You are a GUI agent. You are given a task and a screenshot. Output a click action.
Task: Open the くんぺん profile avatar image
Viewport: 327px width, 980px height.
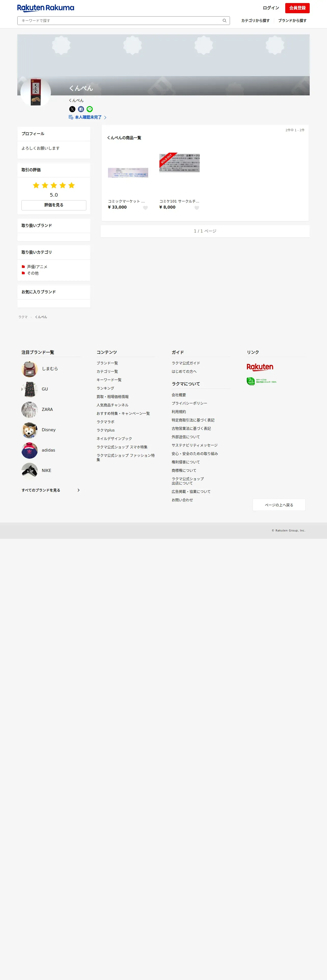coord(35,92)
